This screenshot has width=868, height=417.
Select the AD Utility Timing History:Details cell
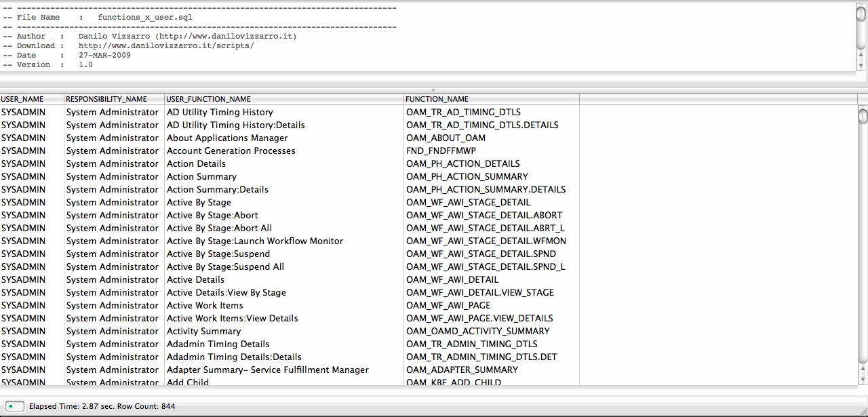pyautogui.click(x=284, y=125)
